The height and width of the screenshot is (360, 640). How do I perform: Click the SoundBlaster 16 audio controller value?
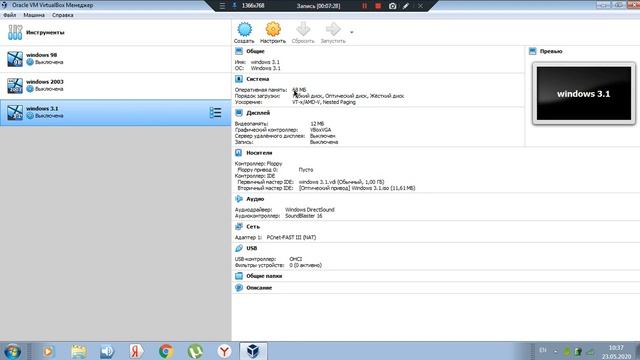point(304,216)
